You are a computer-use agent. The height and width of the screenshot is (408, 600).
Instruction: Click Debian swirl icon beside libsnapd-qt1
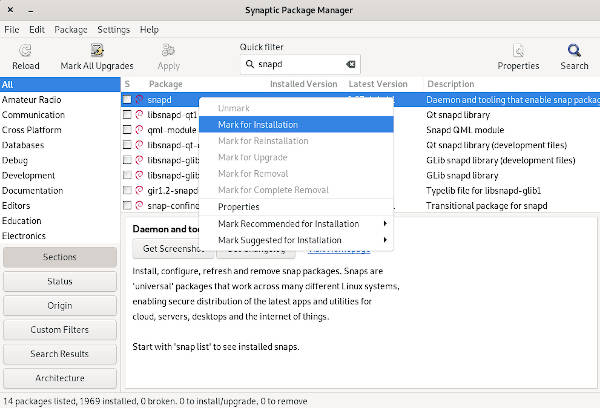coord(139,114)
